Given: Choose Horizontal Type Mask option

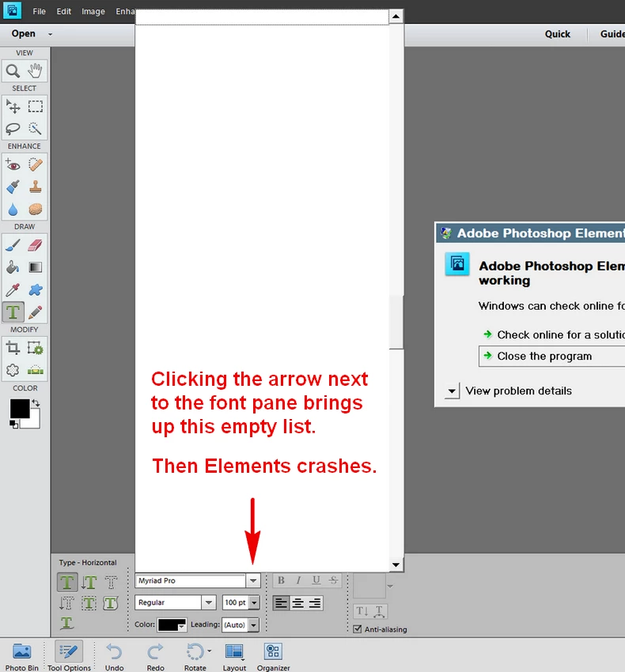Looking at the screenshot, I should [111, 582].
